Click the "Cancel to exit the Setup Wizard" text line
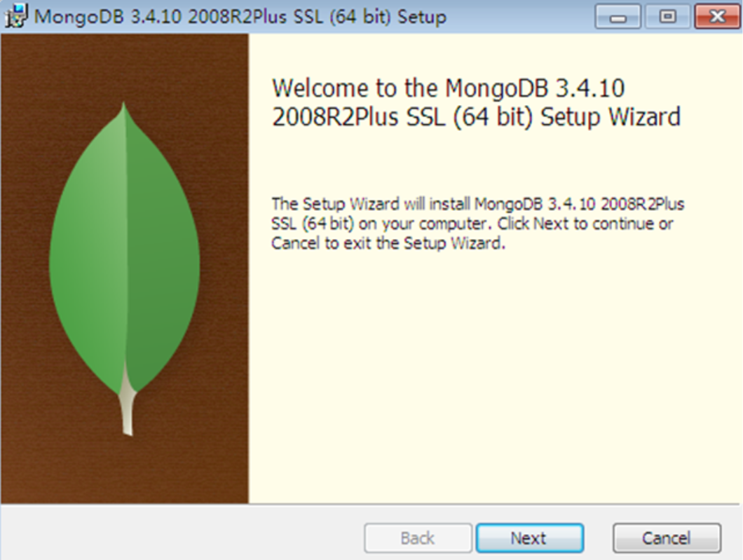The image size is (743, 560). coord(388,243)
